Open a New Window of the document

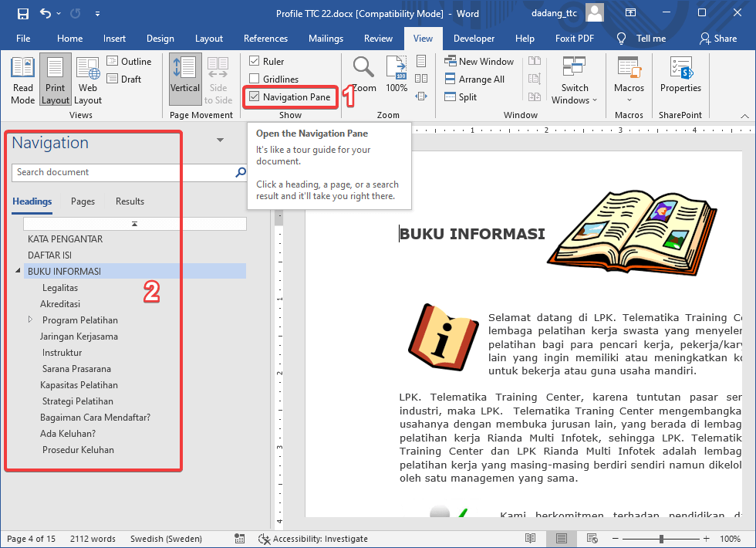479,61
